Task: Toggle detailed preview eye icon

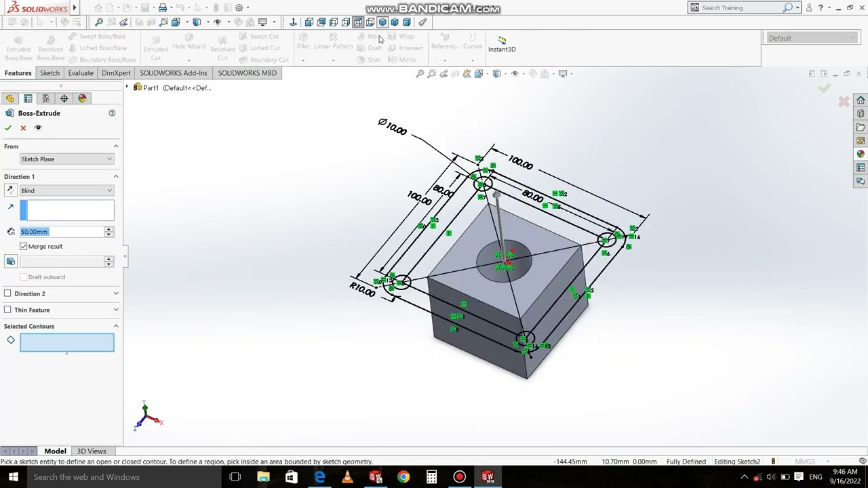Action: 38,128
